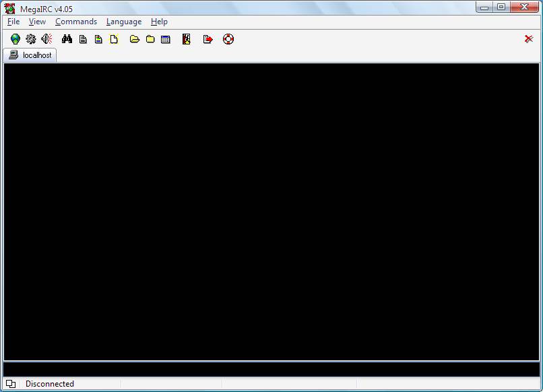Open settings with the gear icon
This screenshot has height=392, width=543.
(31, 39)
